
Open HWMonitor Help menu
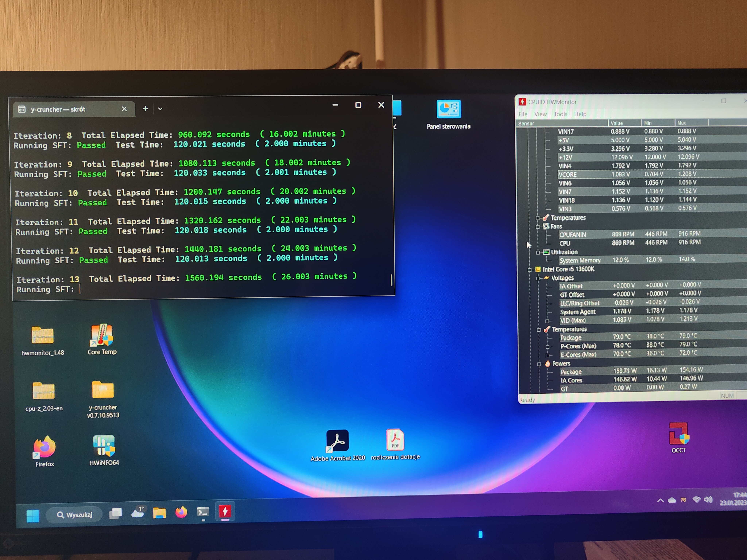coord(580,114)
